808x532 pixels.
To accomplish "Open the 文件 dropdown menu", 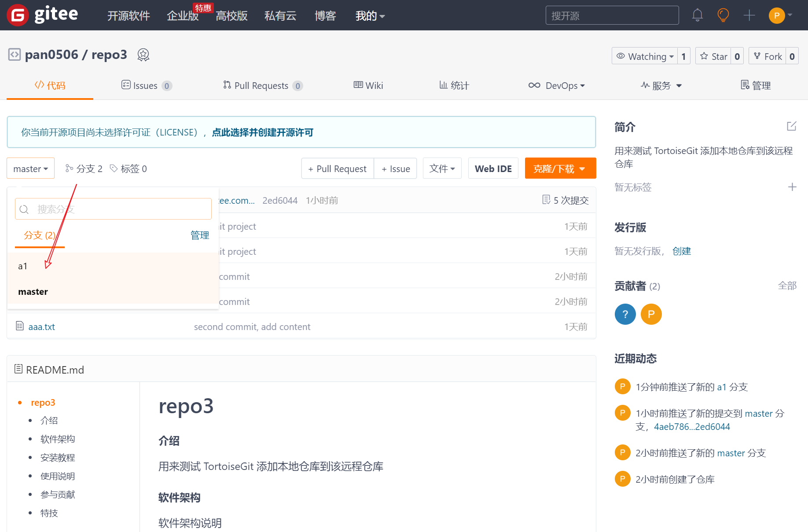I will [x=442, y=169].
